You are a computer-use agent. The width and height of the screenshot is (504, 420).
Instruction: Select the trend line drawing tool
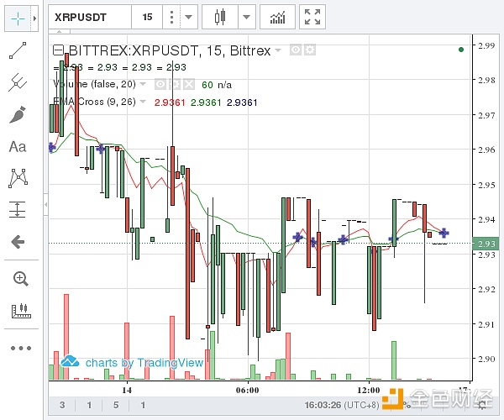pyautogui.click(x=18, y=50)
